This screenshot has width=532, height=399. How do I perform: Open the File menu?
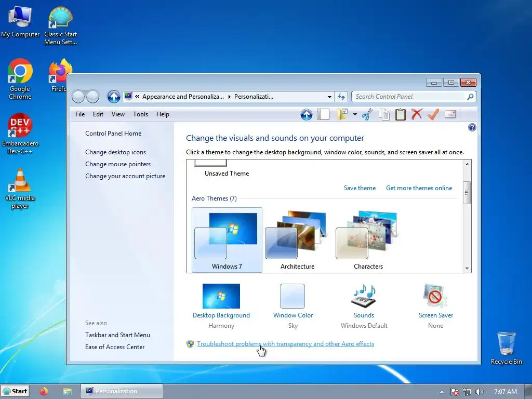(x=80, y=114)
